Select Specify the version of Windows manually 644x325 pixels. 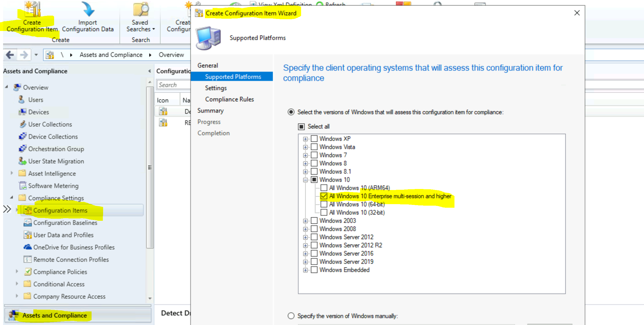[x=291, y=316]
